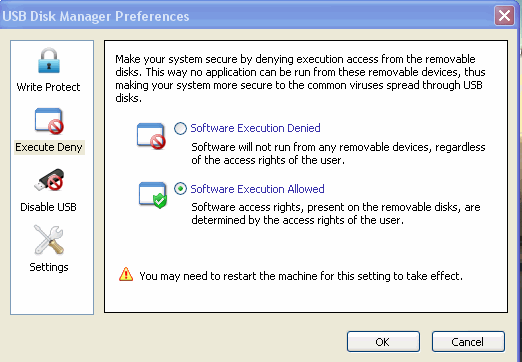Image resolution: width=522 pixels, height=362 pixels.
Task: Open the Disable USB flash drive icon
Action: [49, 180]
